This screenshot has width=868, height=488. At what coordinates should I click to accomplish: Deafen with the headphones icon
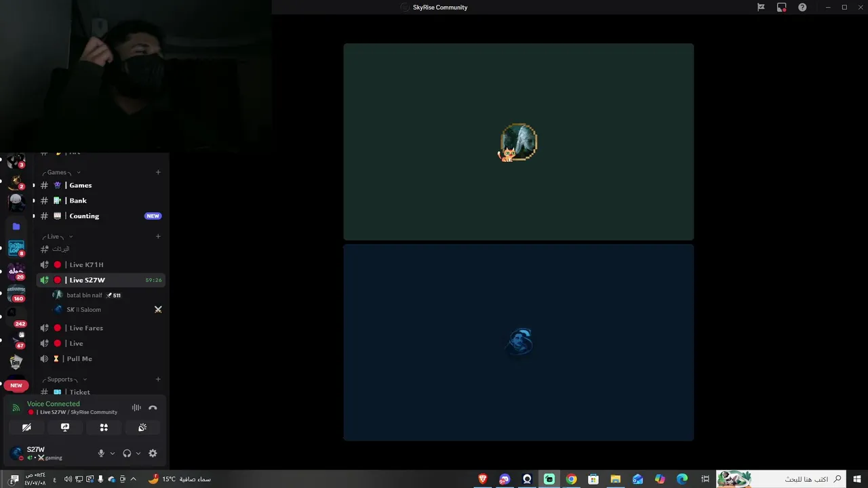pyautogui.click(x=127, y=453)
